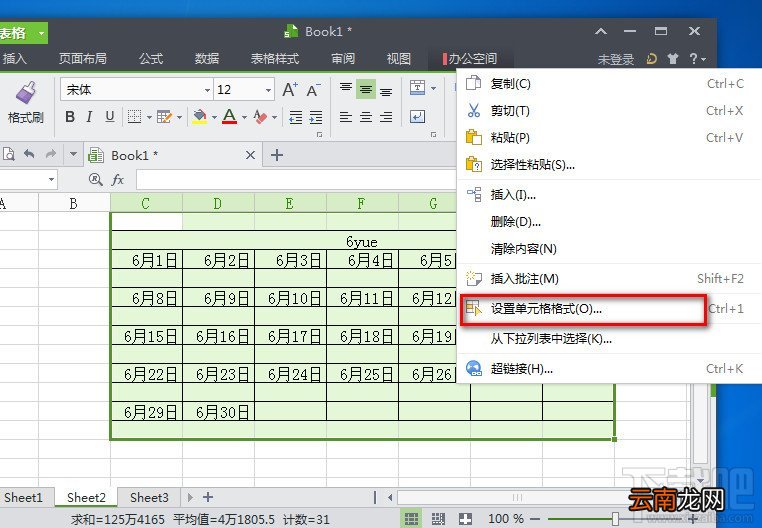Open the 页面布局 ribbon tab
The image size is (762, 528).
click(x=83, y=59)
